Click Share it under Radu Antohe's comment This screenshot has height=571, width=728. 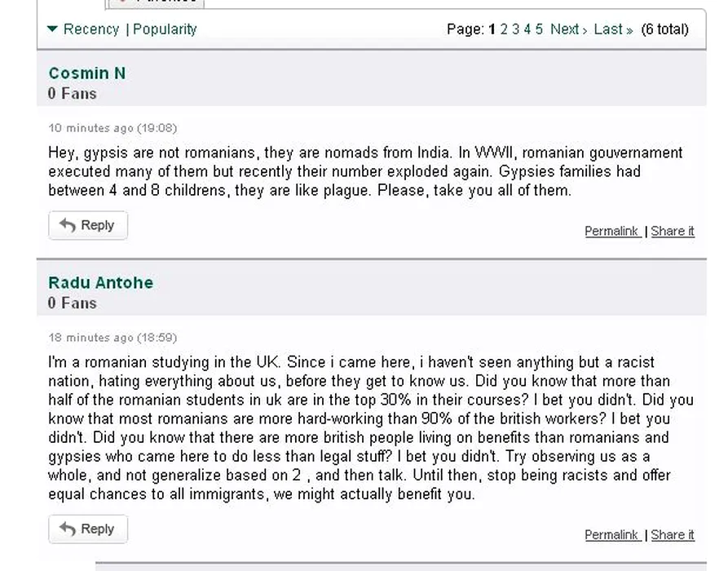click(673, 535)
